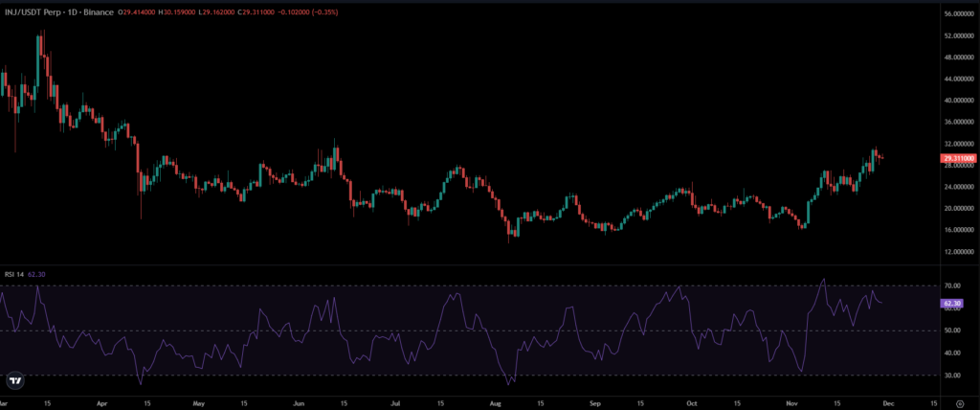Click the RSI 14 indicator label
Viewport: 980px width, 410px height.
13,274
